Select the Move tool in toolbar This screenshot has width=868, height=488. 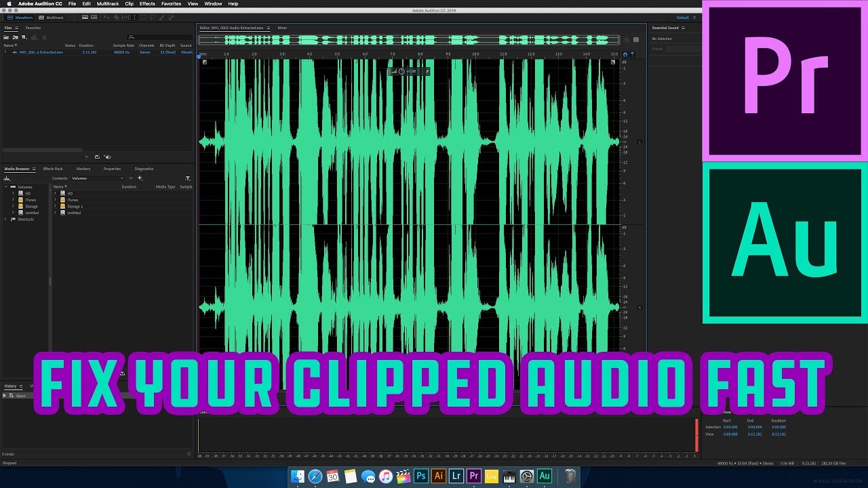coord(106,17)
